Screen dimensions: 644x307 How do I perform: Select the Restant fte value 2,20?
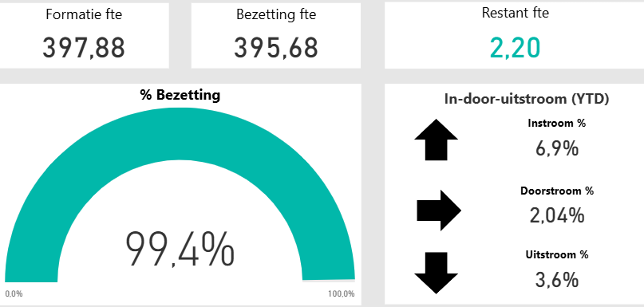[x=515, y=48]
